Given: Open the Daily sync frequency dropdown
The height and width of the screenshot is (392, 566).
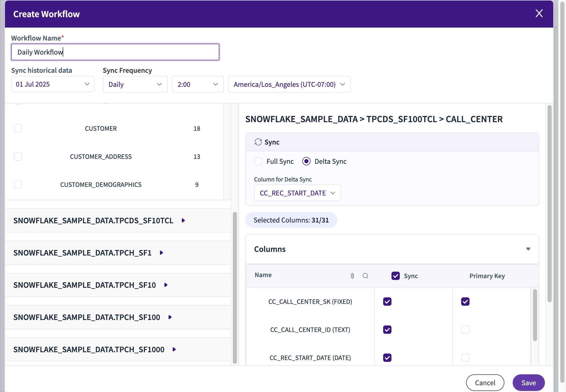Looking at the screenshot, I should tap(135, 84).
